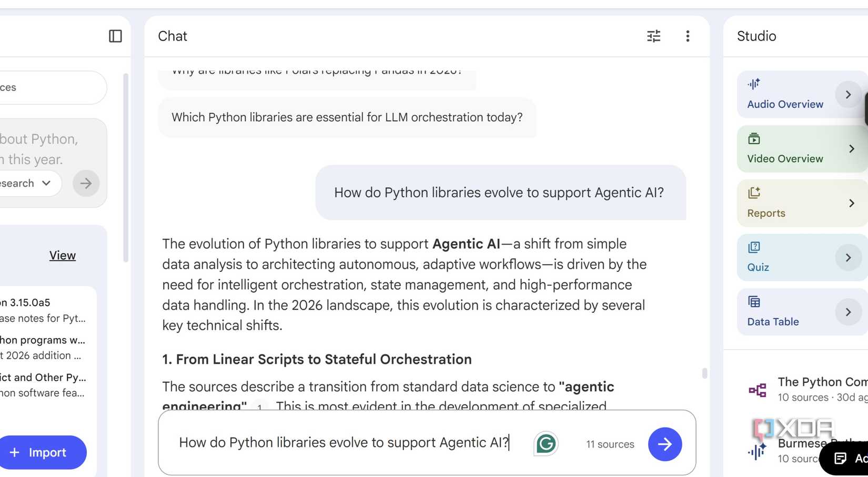Send the chat message with arrow button
Viewport: 868px width, 477px height.
point(665,444)
